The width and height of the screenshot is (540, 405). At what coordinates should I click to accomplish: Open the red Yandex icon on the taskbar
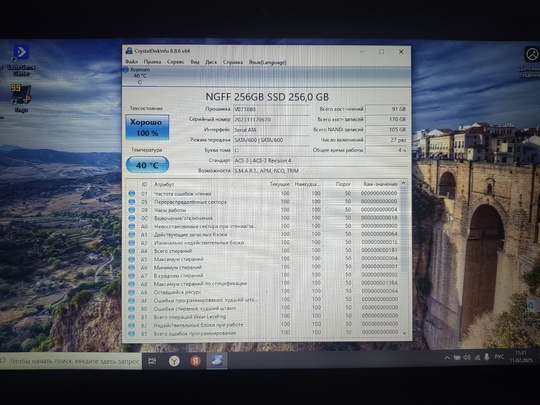pos(196,361)
